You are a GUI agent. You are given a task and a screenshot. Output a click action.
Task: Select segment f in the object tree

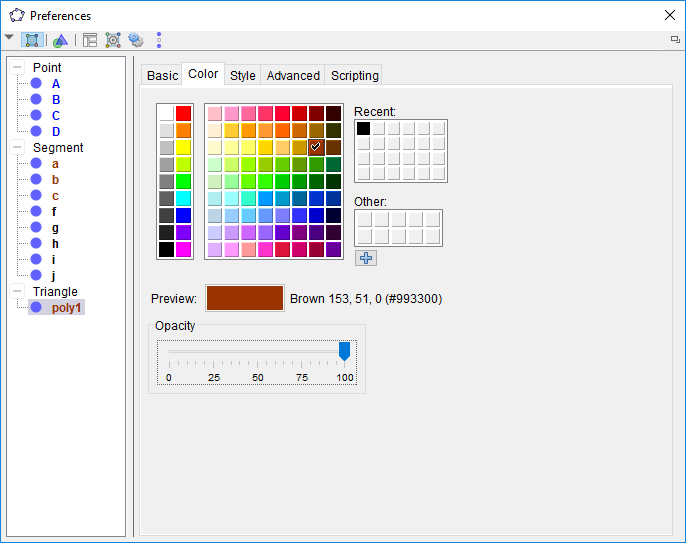[55, 212]
